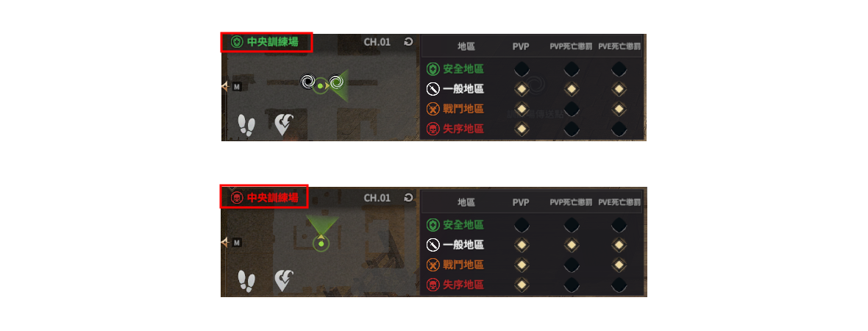Toggle the dark PVP diamond for 安全地區 in the lower legend
Screen dimensions: 868x331
[521, 225]
